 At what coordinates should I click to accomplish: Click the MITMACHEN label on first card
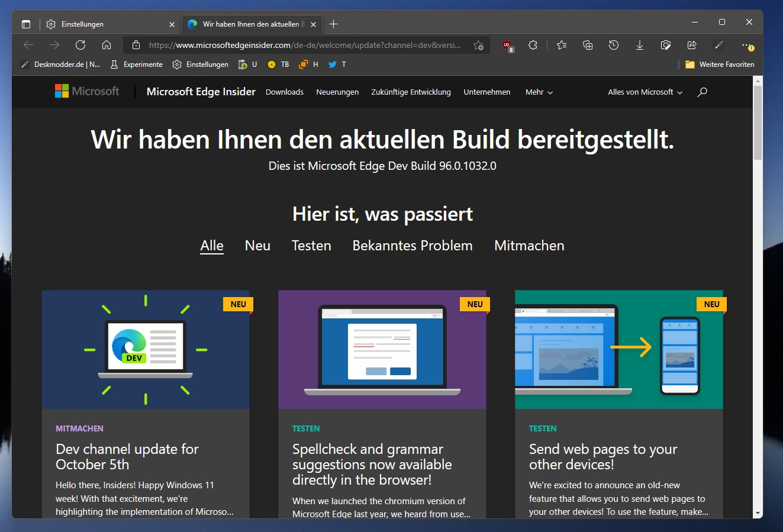(x=79, y=428)
